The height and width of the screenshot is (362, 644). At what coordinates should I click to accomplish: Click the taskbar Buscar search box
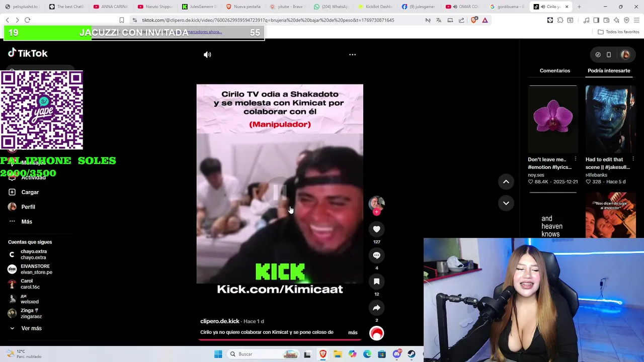pyautogui.click(x=263, y=354)
